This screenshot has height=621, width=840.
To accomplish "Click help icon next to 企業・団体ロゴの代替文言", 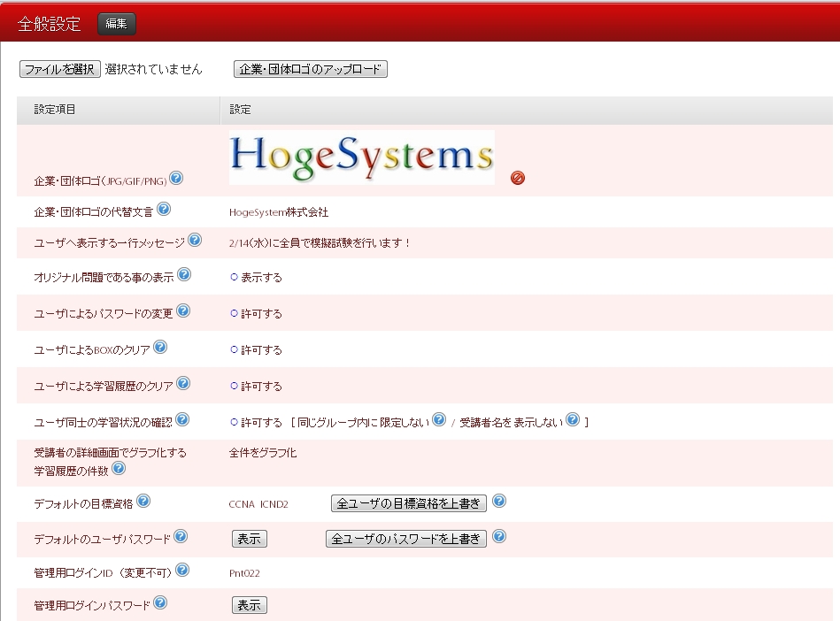I will (164, 210).
